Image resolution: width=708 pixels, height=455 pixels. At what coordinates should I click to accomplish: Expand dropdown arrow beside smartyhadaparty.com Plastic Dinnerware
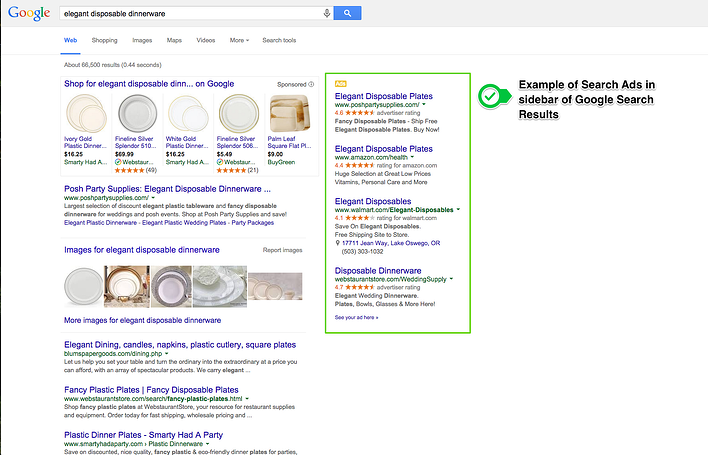point(207,444)
